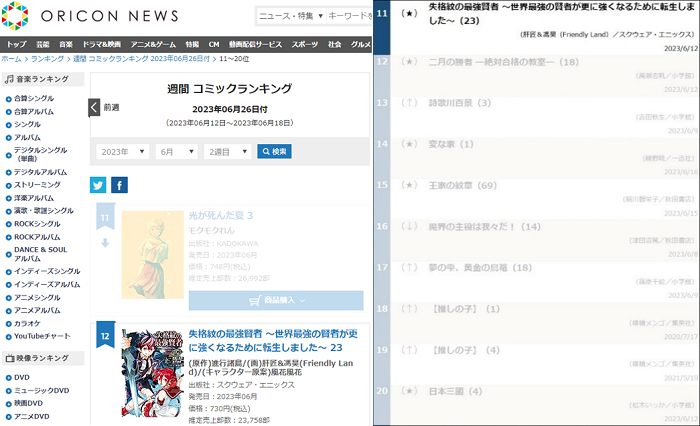Open the アニメ&ゲーム nav menu item

coord(153,44)
